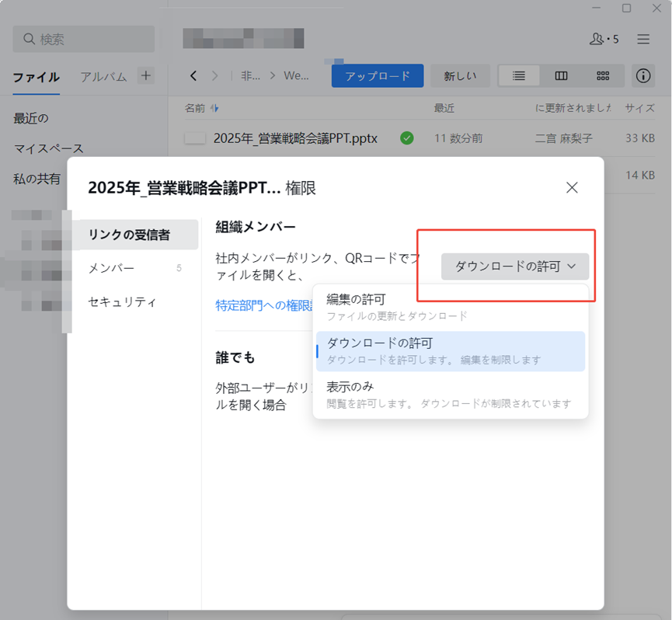Open the file info panel icon
Screen dimensions: 672x620
click(643, 75)
